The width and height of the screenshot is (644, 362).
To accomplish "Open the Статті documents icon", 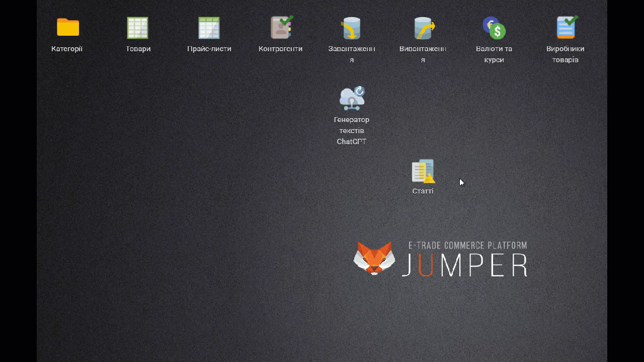I will pos(423,171).
